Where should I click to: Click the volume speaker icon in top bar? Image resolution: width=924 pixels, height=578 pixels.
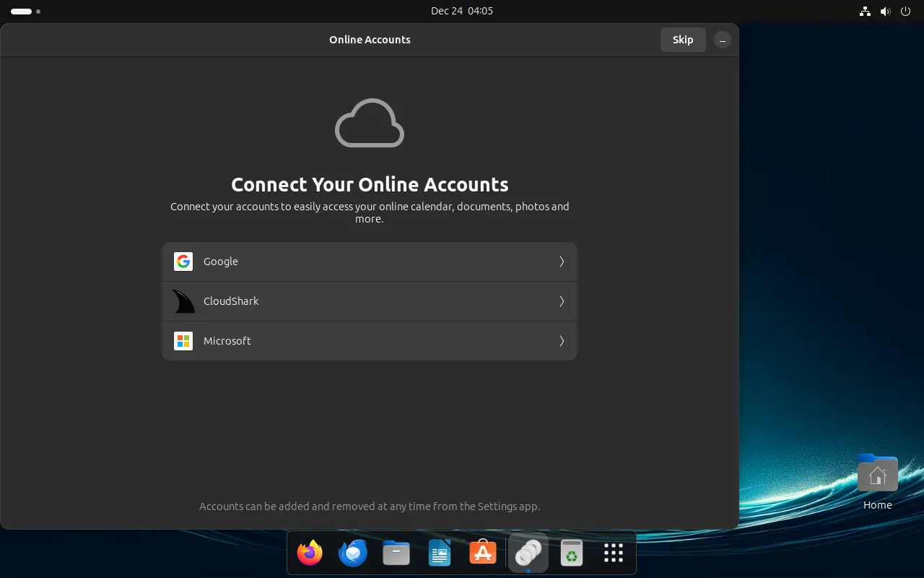(886, 12)
